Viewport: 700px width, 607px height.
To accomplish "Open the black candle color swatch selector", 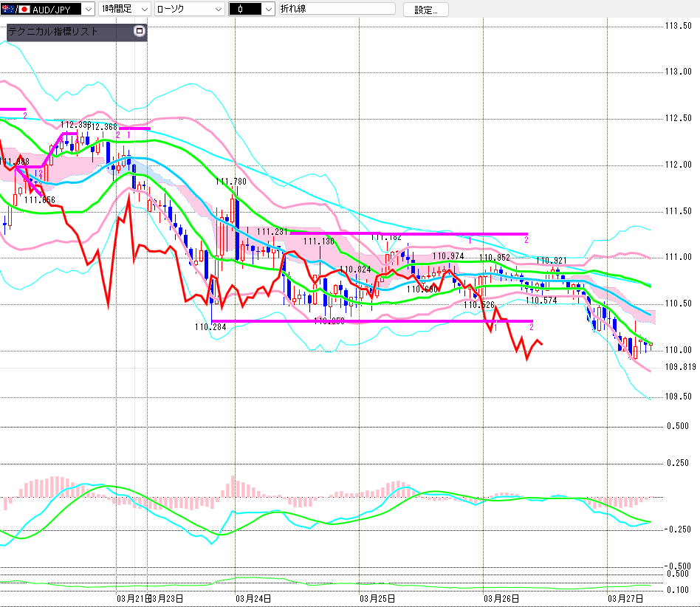I will 252,10.
